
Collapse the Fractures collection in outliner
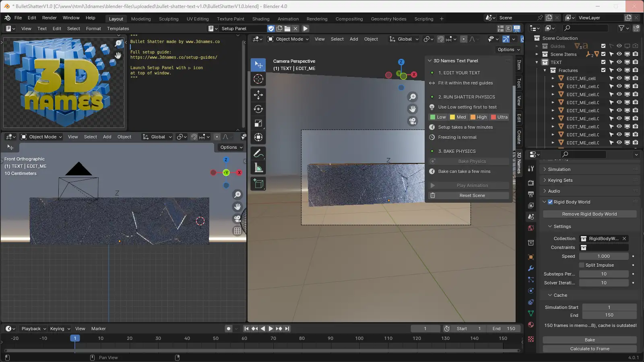(545, 70)
